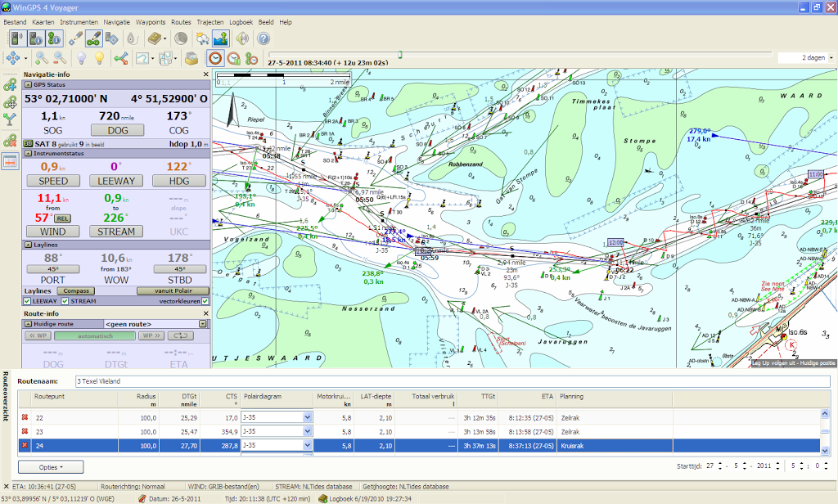This screenshot has height=504, width=838.
Task: Toggle the tide water level icon
Action: point(221,38)
